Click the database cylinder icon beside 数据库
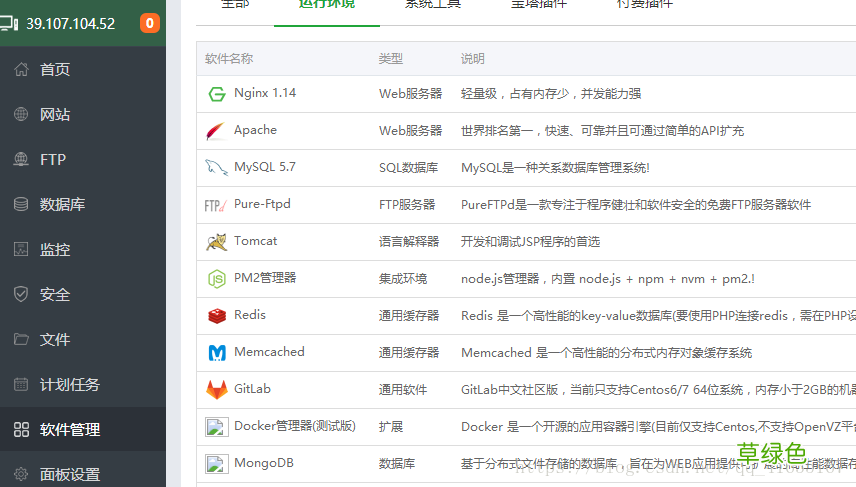The width and height of the screenshot is (856, 487). pyautogui.click(x=21, y=204)
